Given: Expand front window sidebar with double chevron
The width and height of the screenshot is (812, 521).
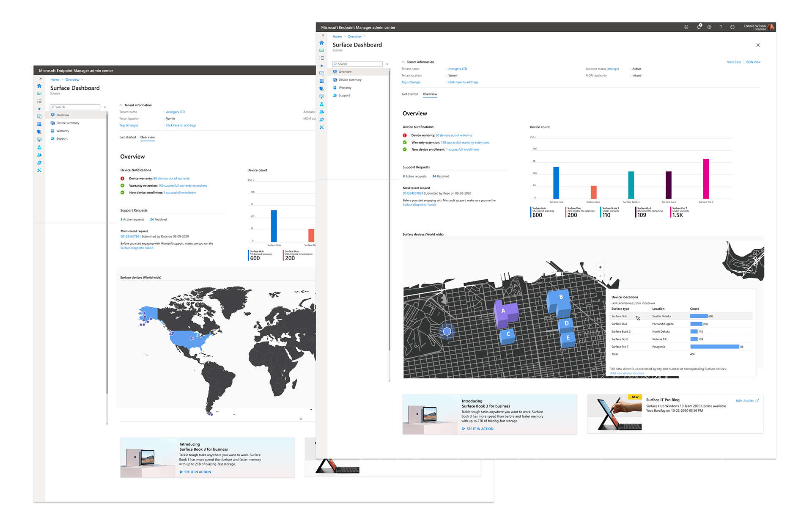Looking at the screenshot, I should pos(323,36).
